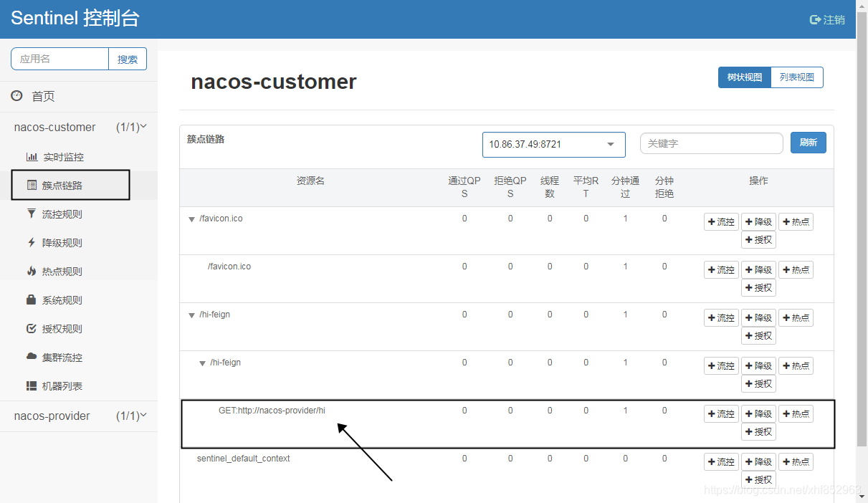Viewport: 868px width, 503px height.
Task: Add 授权 rule for sentinel_default_context
Action: 758,480
